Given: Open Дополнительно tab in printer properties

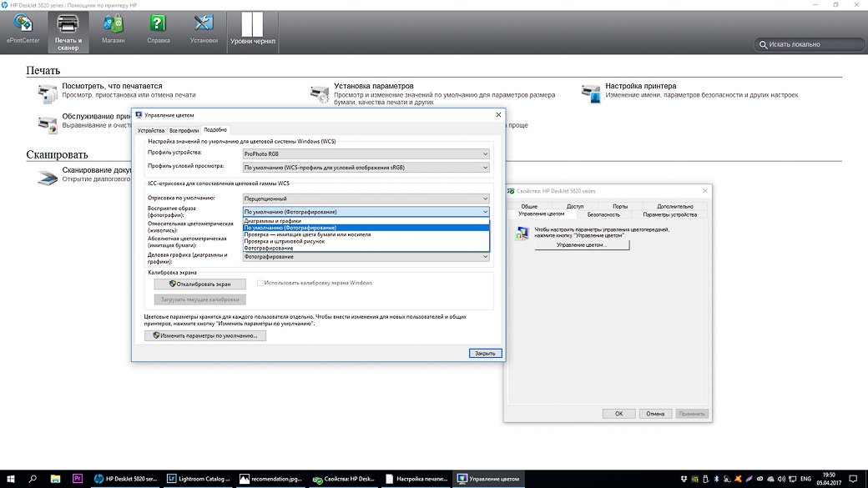Looking at the screenshot, I should tap(675, 206).
